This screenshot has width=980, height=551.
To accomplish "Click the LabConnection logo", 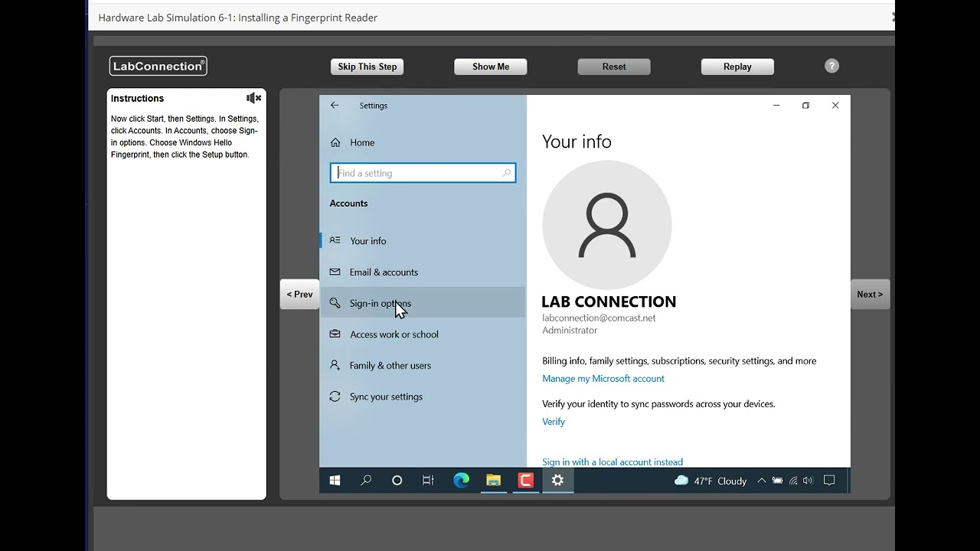I will 158,66.
